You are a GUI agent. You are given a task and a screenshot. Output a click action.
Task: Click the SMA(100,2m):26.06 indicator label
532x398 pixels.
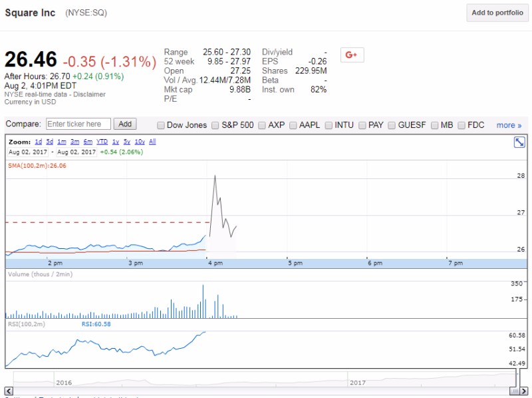(x=37, y=166)
